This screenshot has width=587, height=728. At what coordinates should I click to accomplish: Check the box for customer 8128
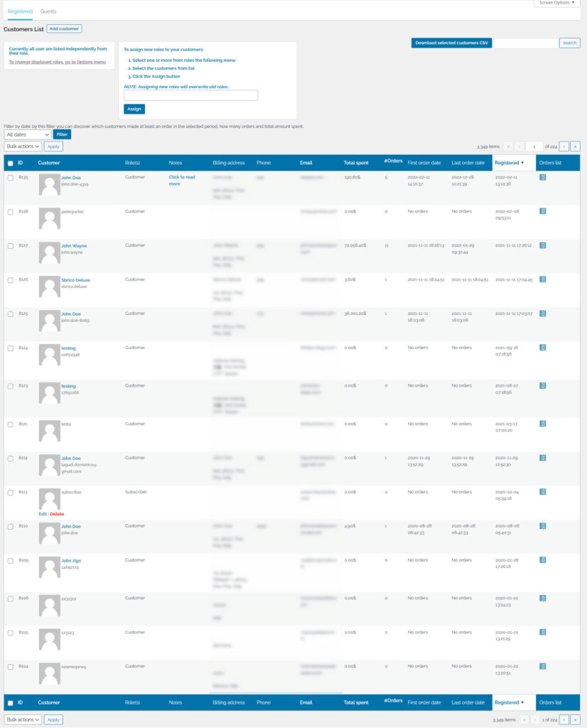(10, 212)
